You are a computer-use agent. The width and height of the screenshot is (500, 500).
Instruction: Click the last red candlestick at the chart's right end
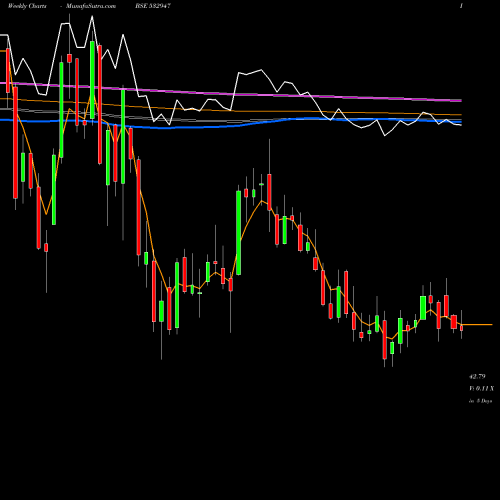[462, 328]
